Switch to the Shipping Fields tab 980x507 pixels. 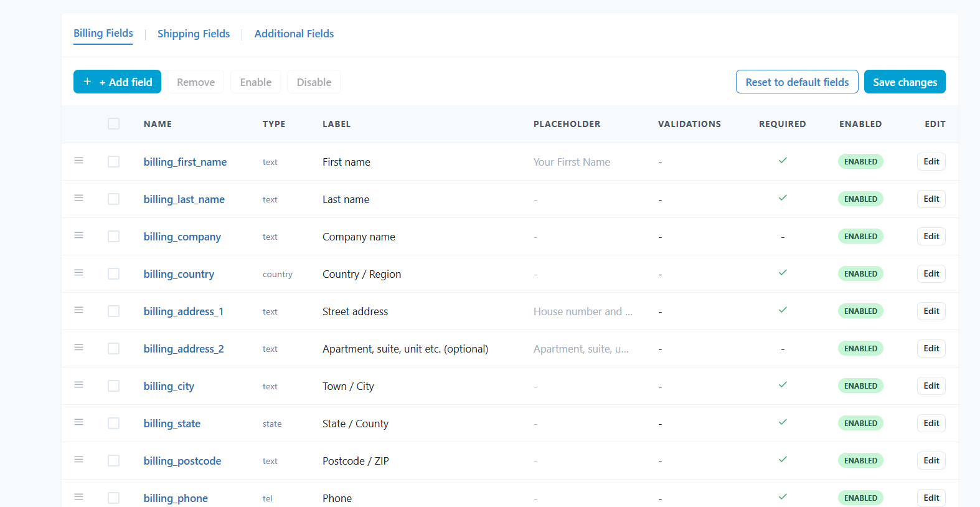tap(194, 34)
